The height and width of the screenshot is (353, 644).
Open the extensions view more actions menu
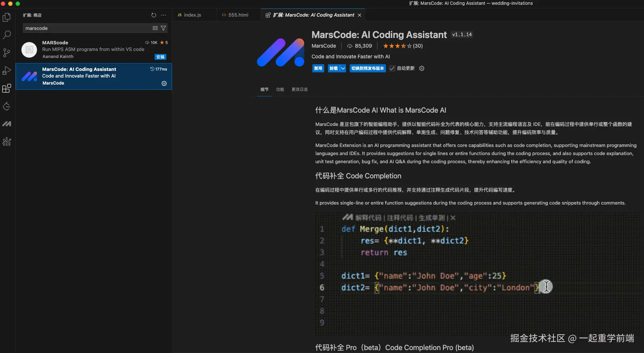pyautogui.click(x=163, y=15)
